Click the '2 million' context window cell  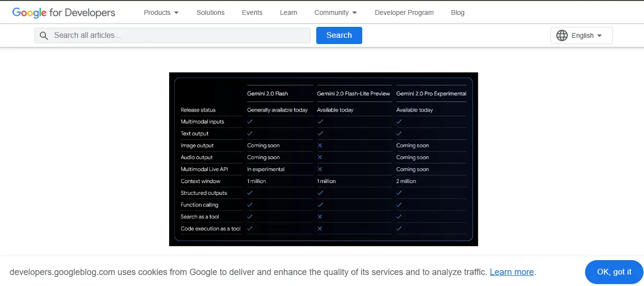tap(406, 181)
